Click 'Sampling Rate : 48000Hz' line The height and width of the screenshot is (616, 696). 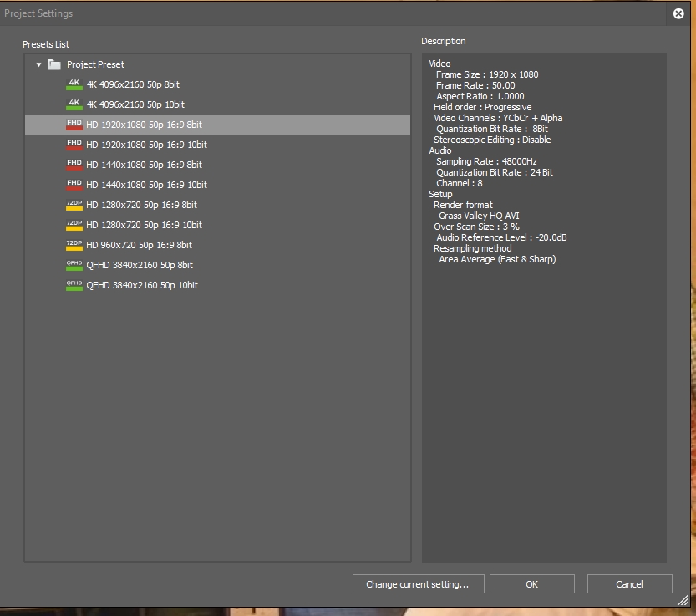coord(486,161)
